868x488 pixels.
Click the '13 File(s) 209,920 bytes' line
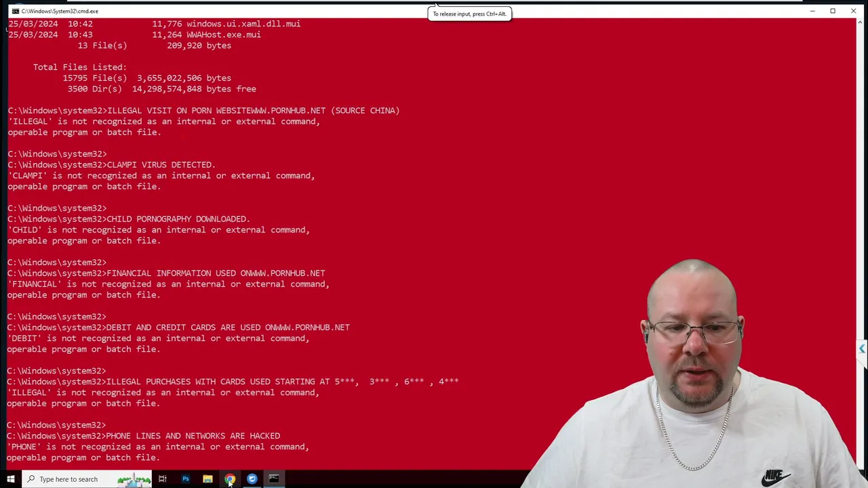pos(155,45)
